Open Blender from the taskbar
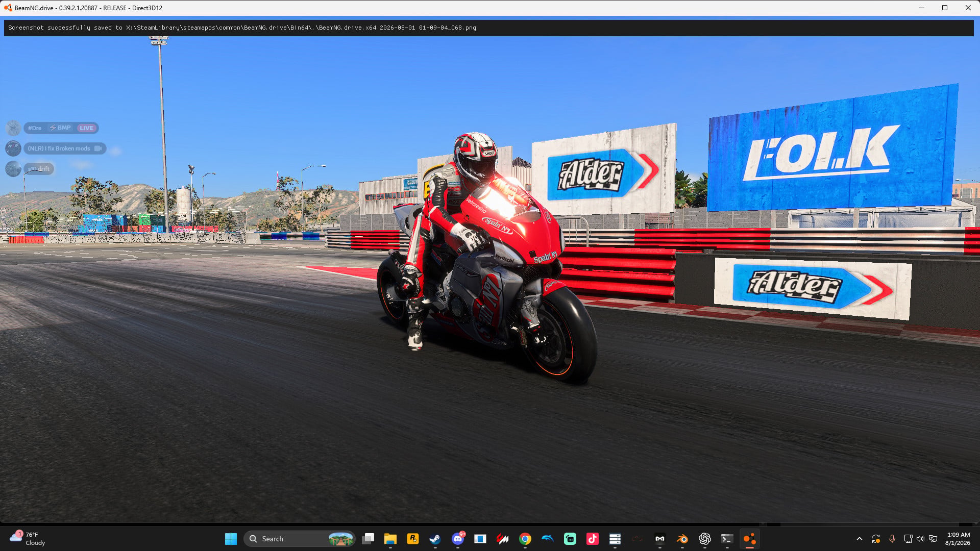980x551 pixels. [682, 539]
